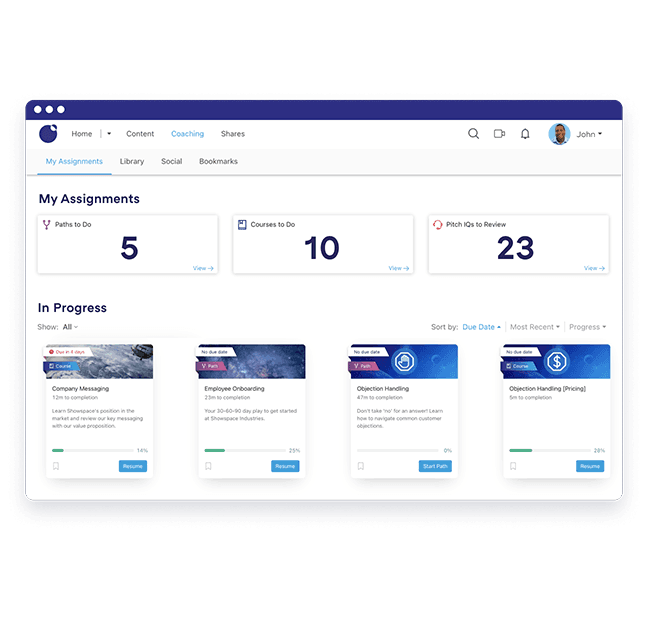Toggle bookmark on Objection Handling [Pricing]
This screenshot has height=620, width=648.
(513, 466)
